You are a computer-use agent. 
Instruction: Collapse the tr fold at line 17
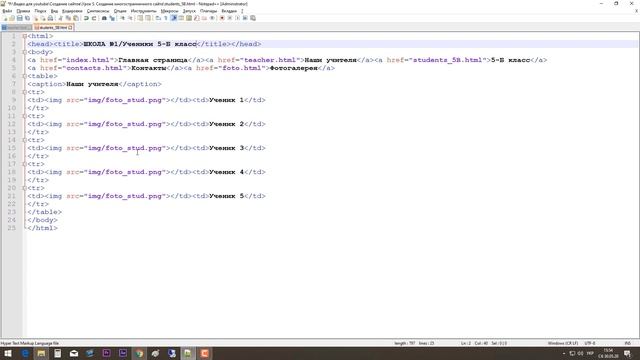(x=24, y=164)
